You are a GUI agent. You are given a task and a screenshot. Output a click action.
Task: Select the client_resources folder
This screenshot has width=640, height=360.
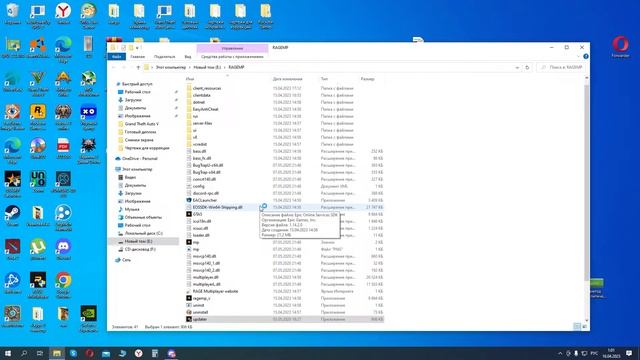(x=286, y=88)
